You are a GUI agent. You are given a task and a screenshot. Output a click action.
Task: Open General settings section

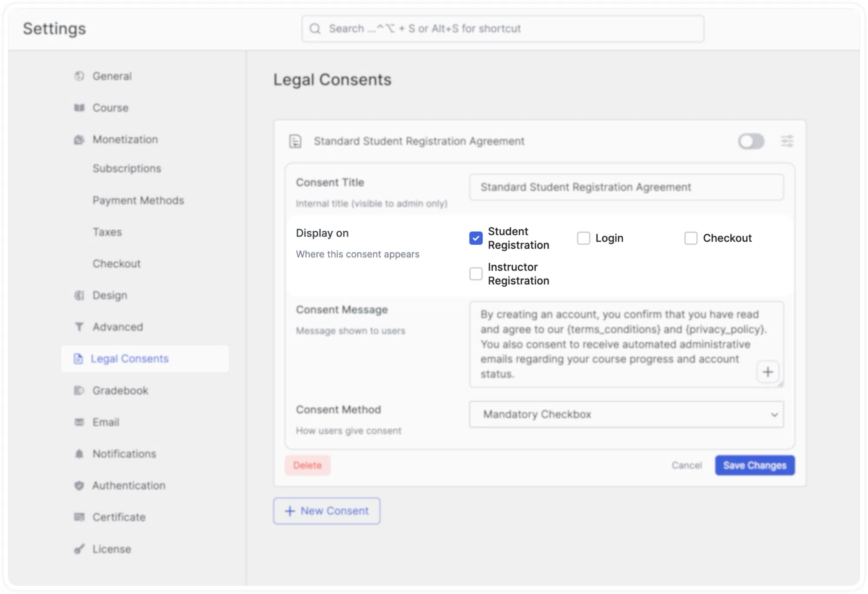(x=112, y=76)
